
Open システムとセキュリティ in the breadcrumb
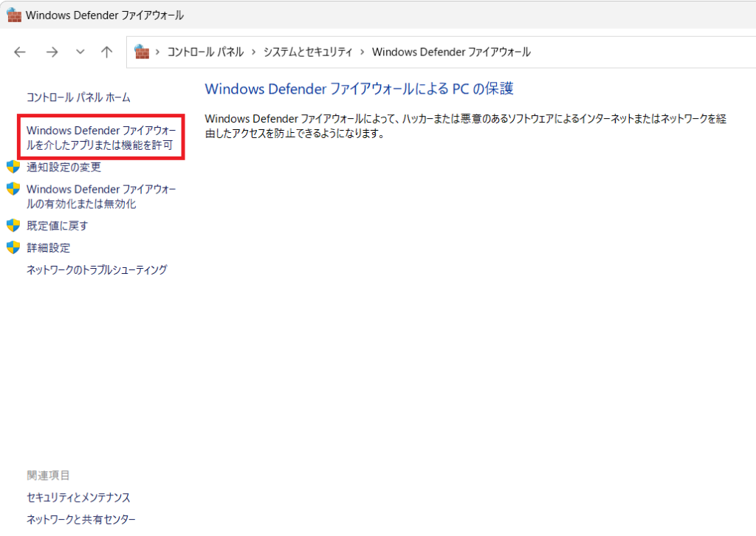(x=308, y=52)
